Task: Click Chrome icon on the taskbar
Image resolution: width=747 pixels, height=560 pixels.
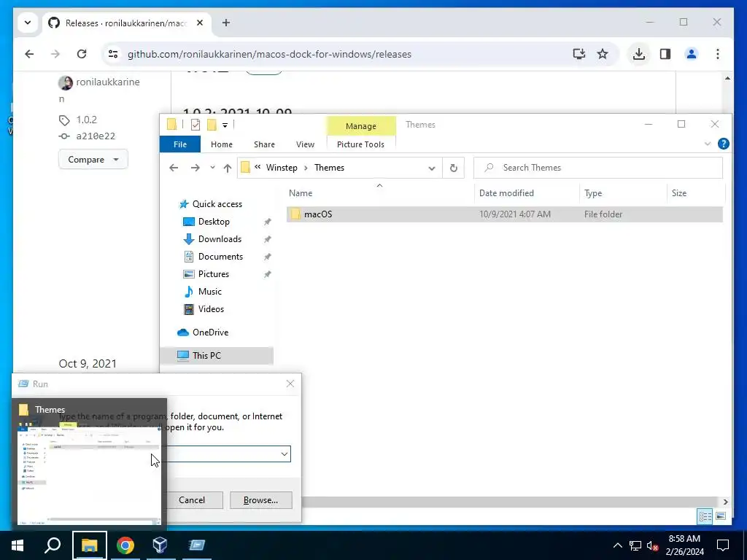Action: pos(125,545)
